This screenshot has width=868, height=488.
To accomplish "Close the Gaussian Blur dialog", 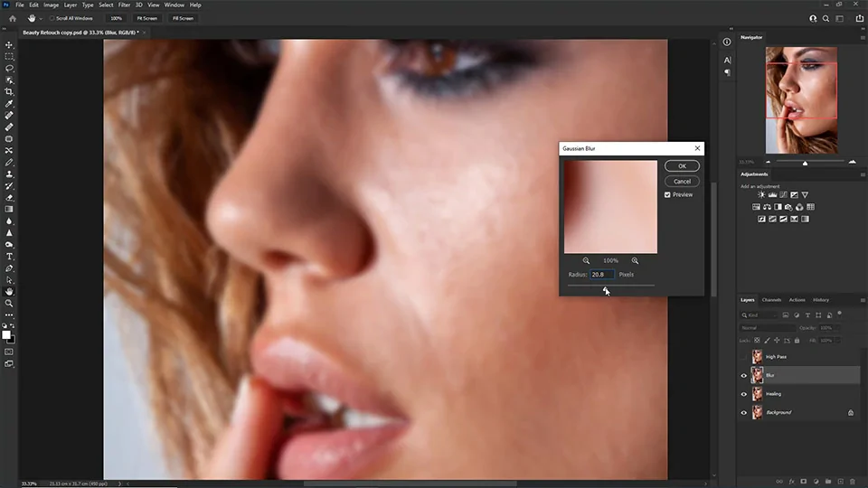I will 697,148.
